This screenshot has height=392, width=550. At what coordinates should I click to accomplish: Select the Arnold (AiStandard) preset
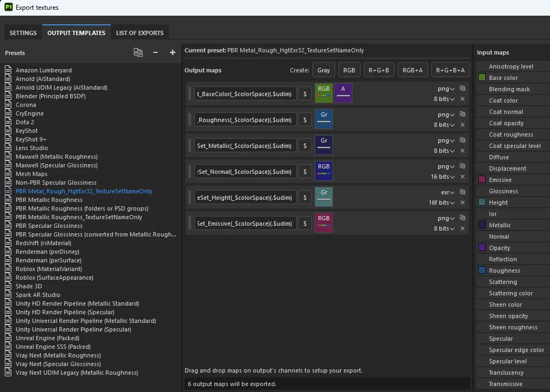pos(43,79)
